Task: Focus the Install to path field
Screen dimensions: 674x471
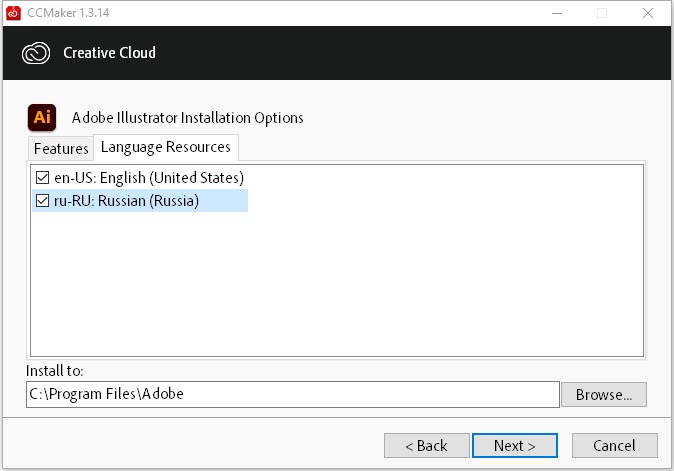Action: pyautogui.click(x=293, y=394)
